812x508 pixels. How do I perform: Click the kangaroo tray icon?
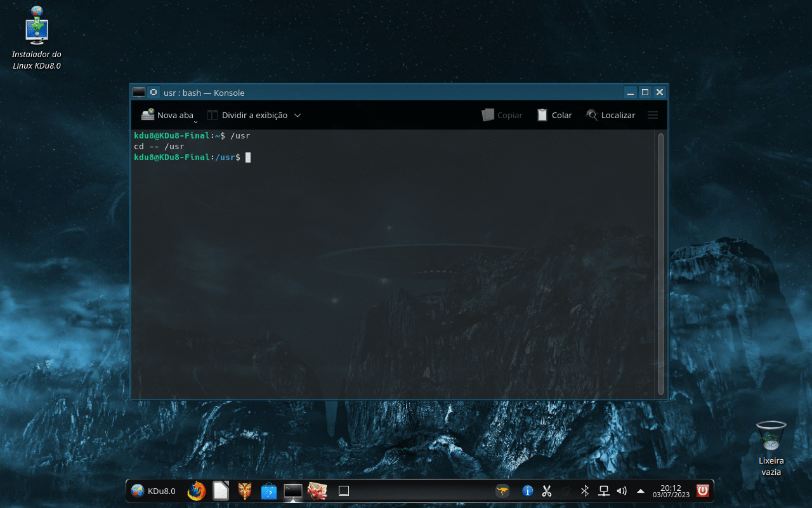point(502,491)
